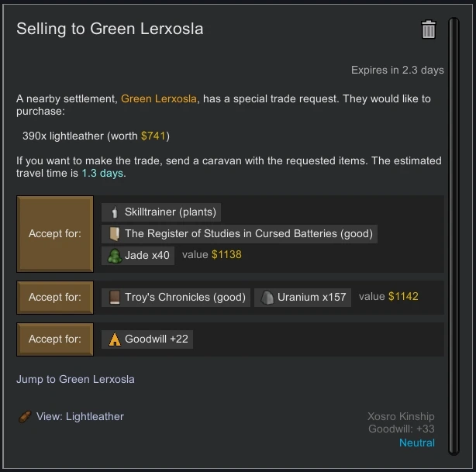Click the Lightleather icon beside View
This screenshot has width=476, height=472.
coord(25,417)
